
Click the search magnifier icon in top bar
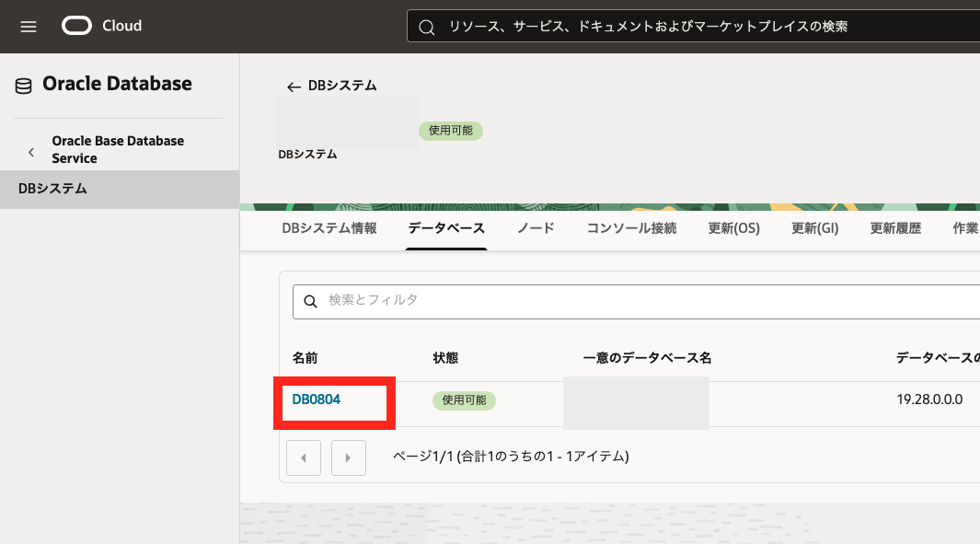coord(427,27)
